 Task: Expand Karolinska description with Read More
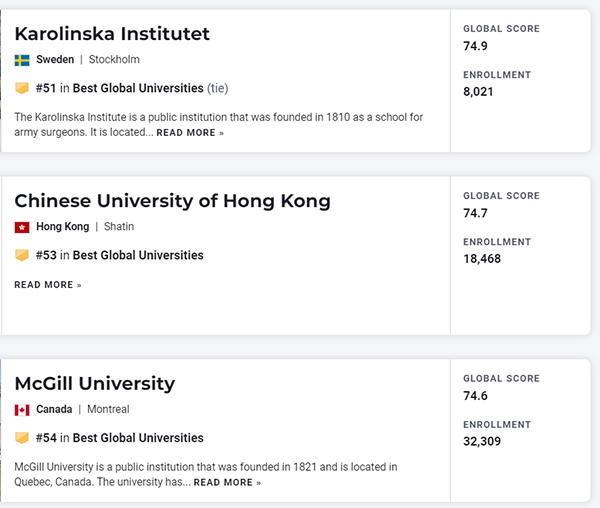(190, 133)
